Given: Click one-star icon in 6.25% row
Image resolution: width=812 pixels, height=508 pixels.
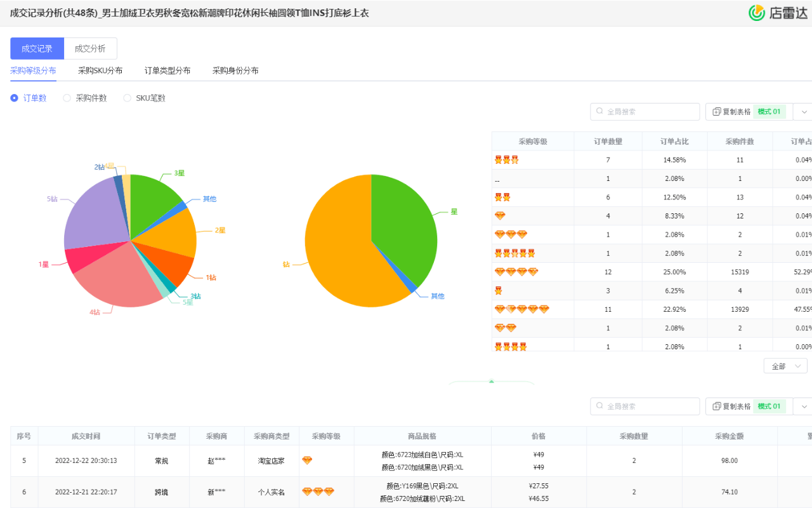Looking at the screenshot, I should (498, 291).
